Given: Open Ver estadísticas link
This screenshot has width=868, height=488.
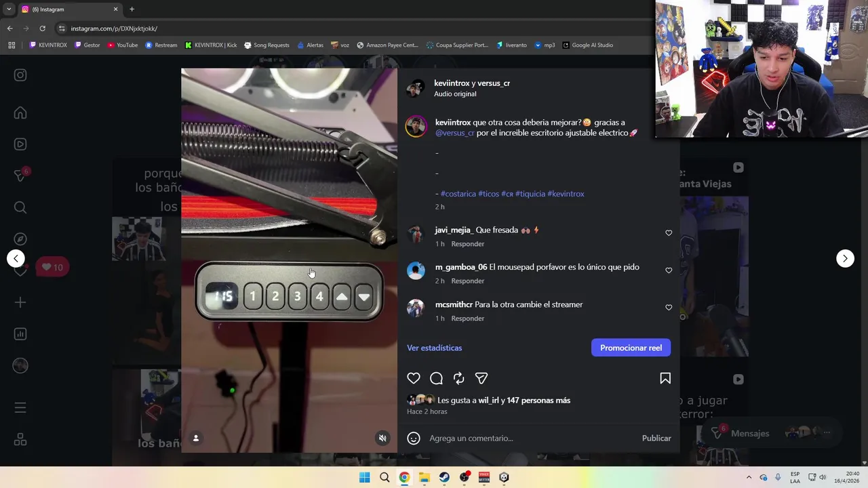Looking at the screenshot, I should click(x=434, y=348).
